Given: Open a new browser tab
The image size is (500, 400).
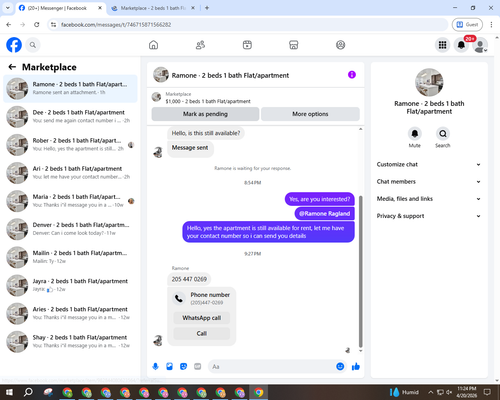Looking at the screenshot, I should 207,8.
